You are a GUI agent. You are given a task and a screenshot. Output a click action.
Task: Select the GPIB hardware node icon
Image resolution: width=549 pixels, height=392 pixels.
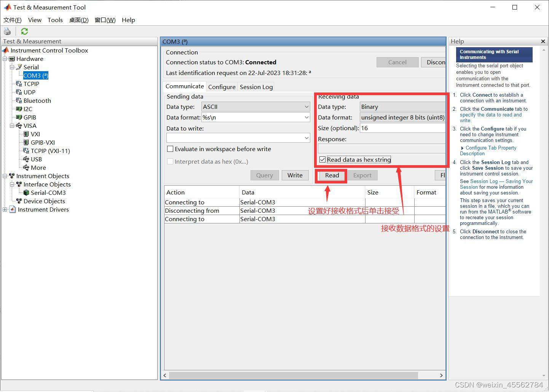click(x=18, y=117)
